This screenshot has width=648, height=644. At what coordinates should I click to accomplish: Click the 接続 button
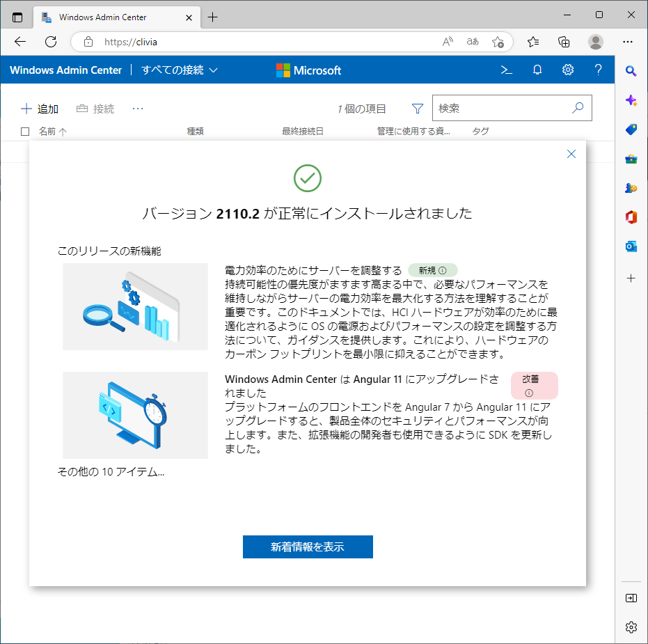95,109
